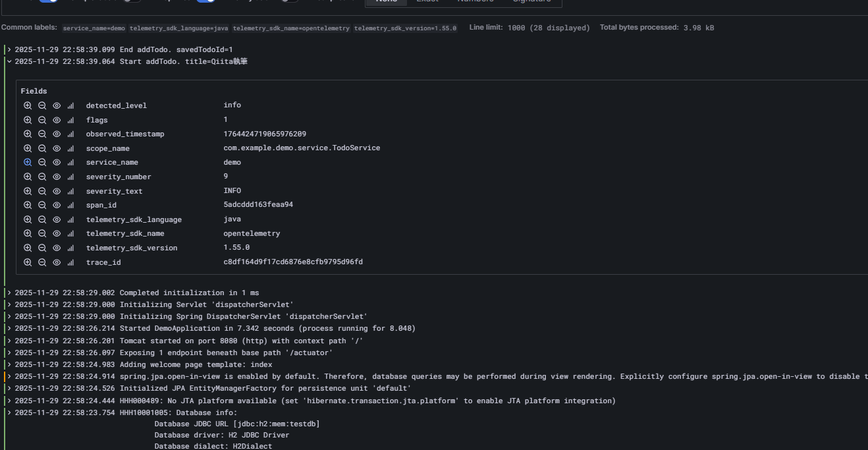This screenshot has width=868, height=450.
Task: Expand 'Adding welcome page template' row chevron
Action: tap(9, 364)
